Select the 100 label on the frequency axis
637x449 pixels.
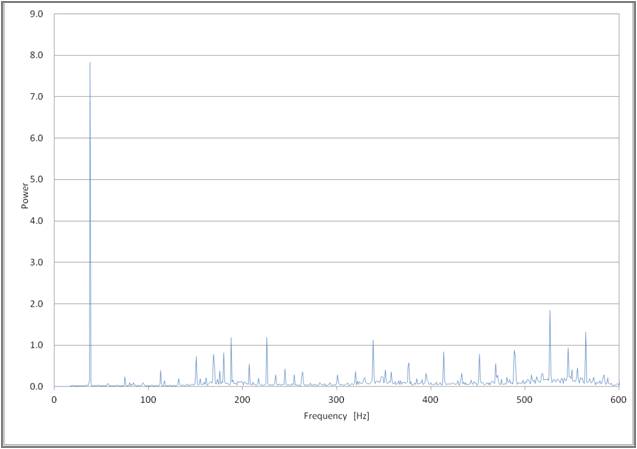coord(148,400)
